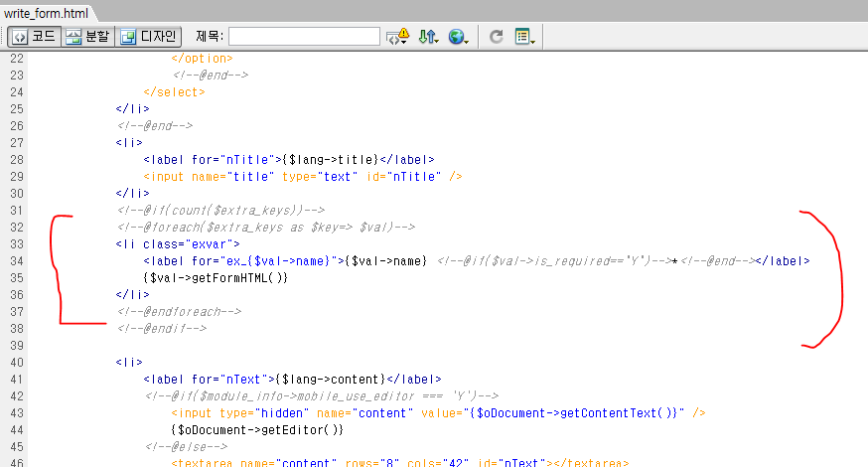Viewport: 868px width, 467px height.
Task: Click the {$val->getFormHTML()} code
Action: pyautogui.click(x=216, y=278)
